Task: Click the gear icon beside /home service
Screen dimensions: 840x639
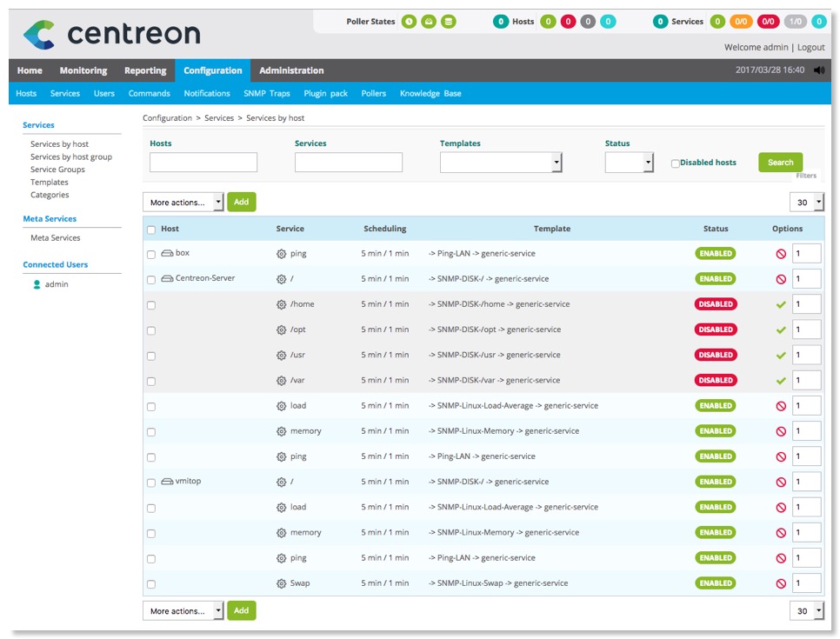Action: (281, 304)
